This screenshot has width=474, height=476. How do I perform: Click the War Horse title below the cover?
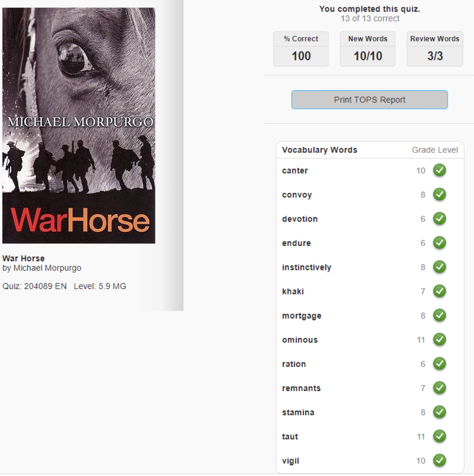[23, 258]
